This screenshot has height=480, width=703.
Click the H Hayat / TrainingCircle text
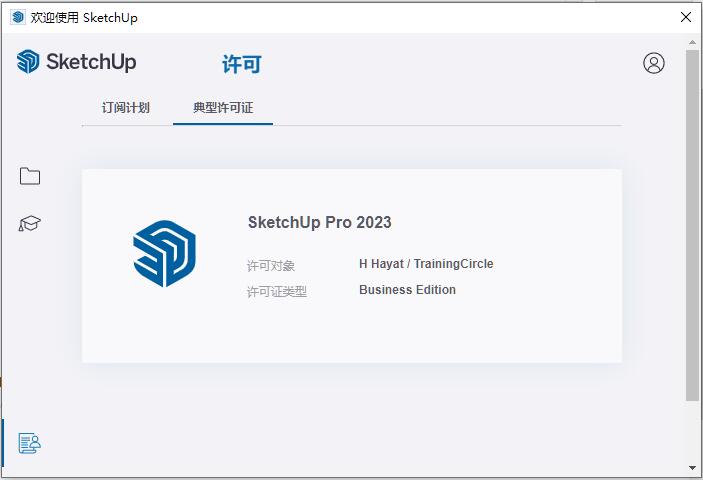(x=426, y=264)
